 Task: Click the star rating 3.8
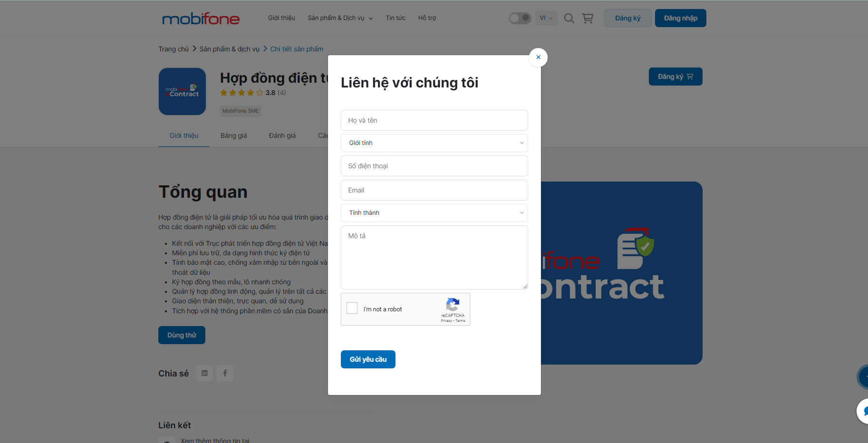pos(253,93)
